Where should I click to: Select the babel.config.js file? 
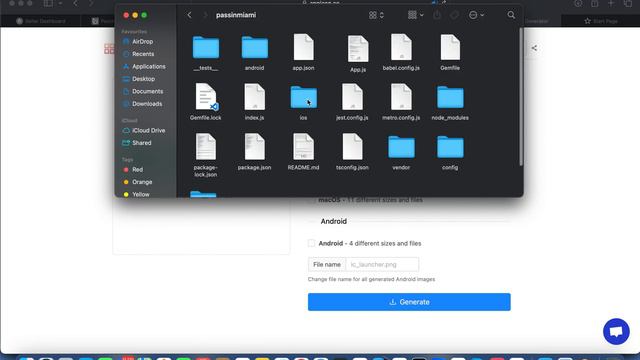(401, 48)
